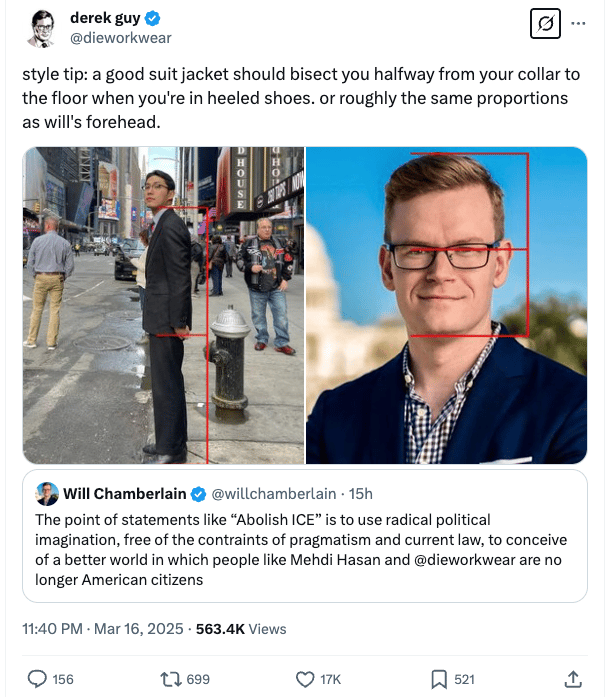
Task: Bookmark the tweet with the bookmark icon
Action: tap(439, 679)
